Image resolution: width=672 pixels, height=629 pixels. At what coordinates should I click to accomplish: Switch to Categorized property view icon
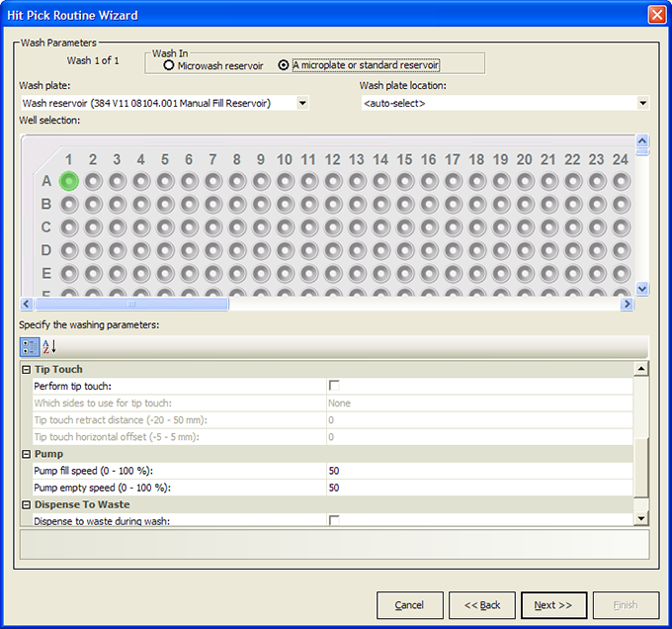(x=30, y=347)
